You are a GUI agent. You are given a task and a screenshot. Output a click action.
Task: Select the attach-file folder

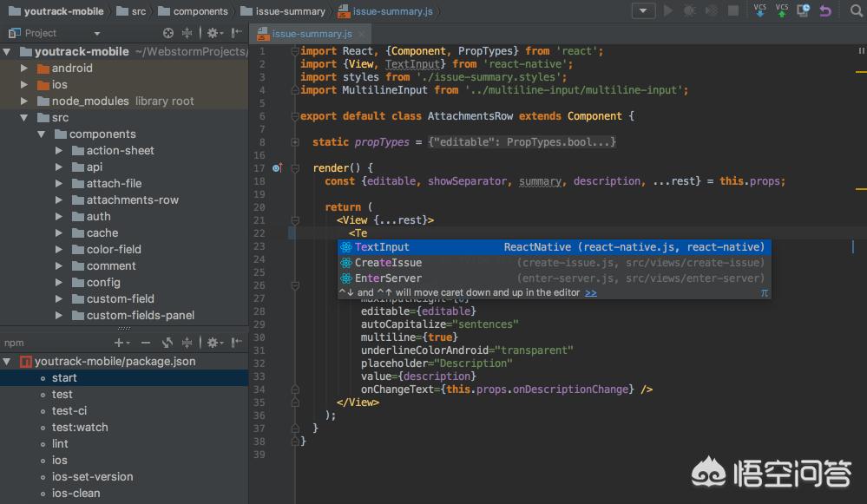[107, 184]
